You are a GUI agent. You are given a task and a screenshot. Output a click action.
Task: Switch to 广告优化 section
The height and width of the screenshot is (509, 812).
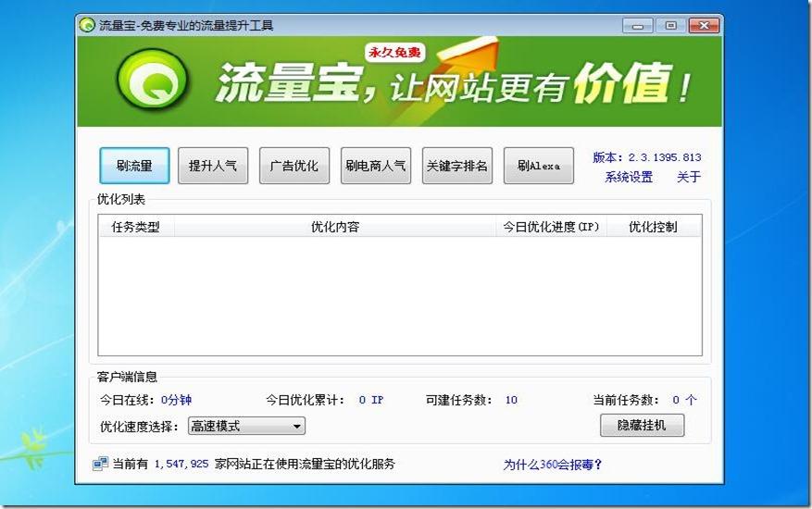294,166
